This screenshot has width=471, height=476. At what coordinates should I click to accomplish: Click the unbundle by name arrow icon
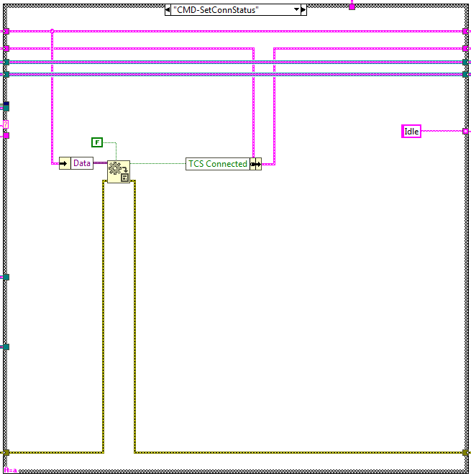click(x=65, y=163)
